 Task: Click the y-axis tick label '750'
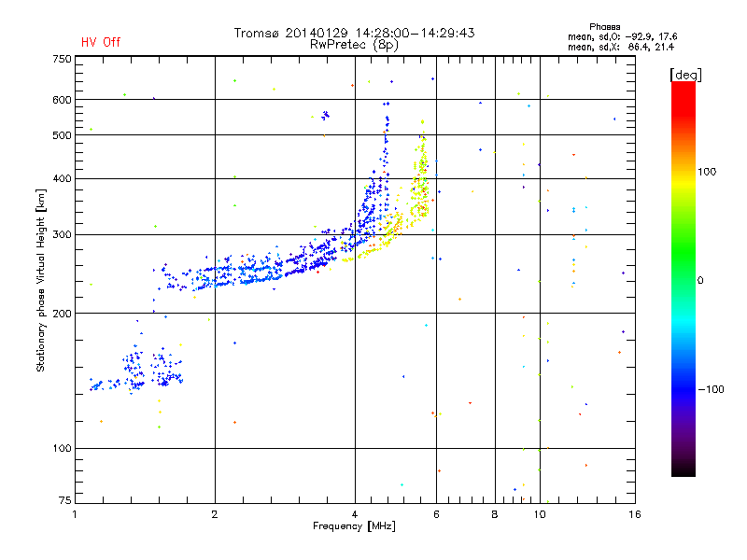62,59
